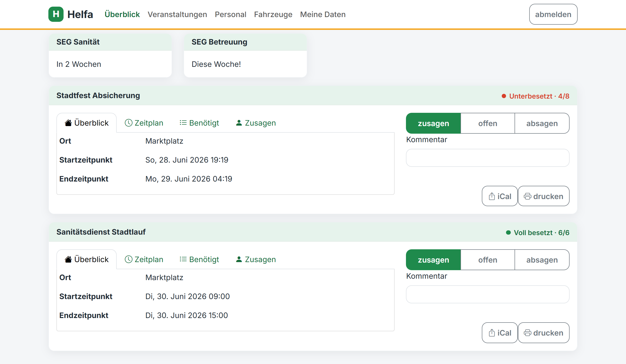Switch to Zusagen tab in Sanitätsdienst Stadtlauf
The width and height of the screenshot is (626, 364).
tap(256, 259)
